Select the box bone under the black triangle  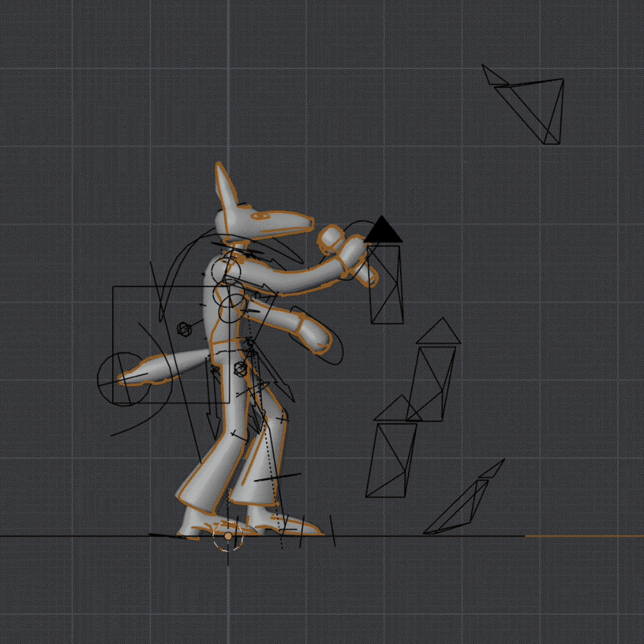pos(386,284)
